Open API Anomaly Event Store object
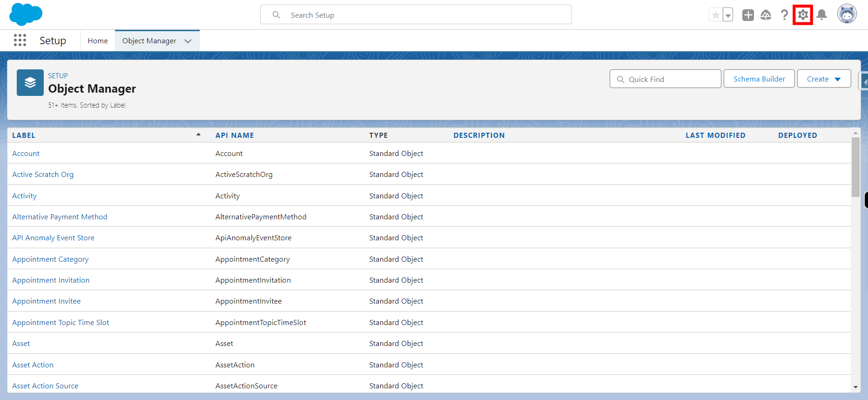 tap(53, 237)
